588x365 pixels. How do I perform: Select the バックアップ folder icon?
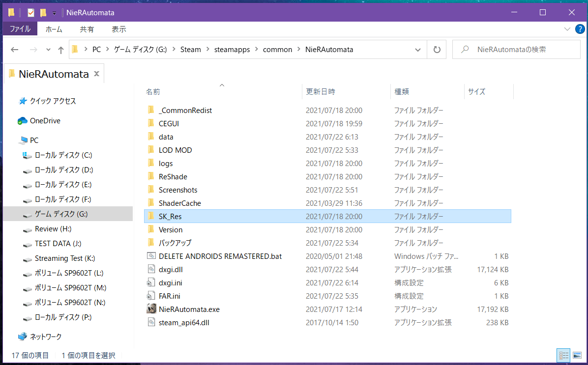coord(151,243)
